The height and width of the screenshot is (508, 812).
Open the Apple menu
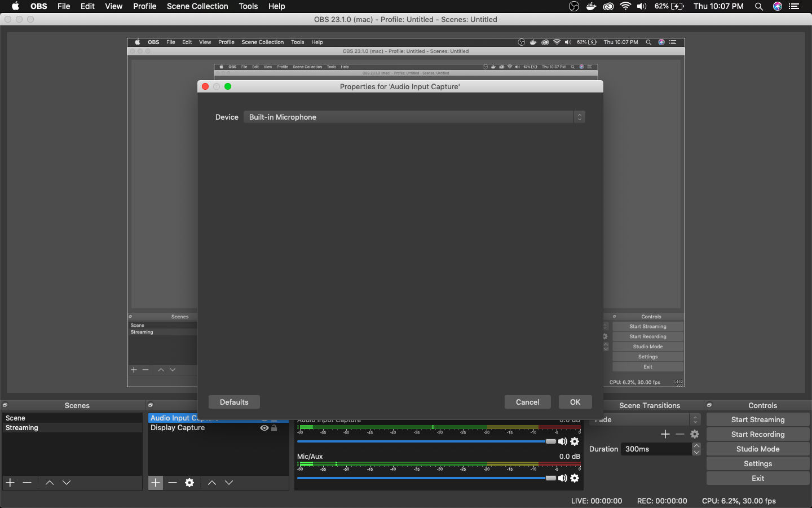click(x=15, y=6)
